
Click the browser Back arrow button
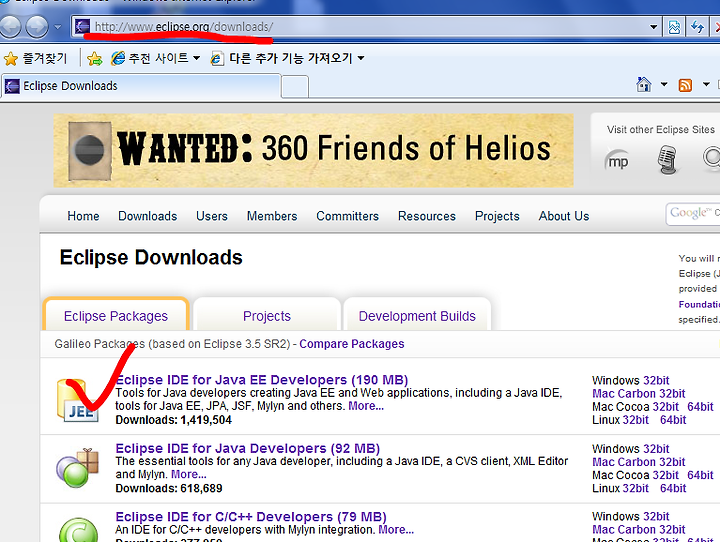tap(10, 26)
